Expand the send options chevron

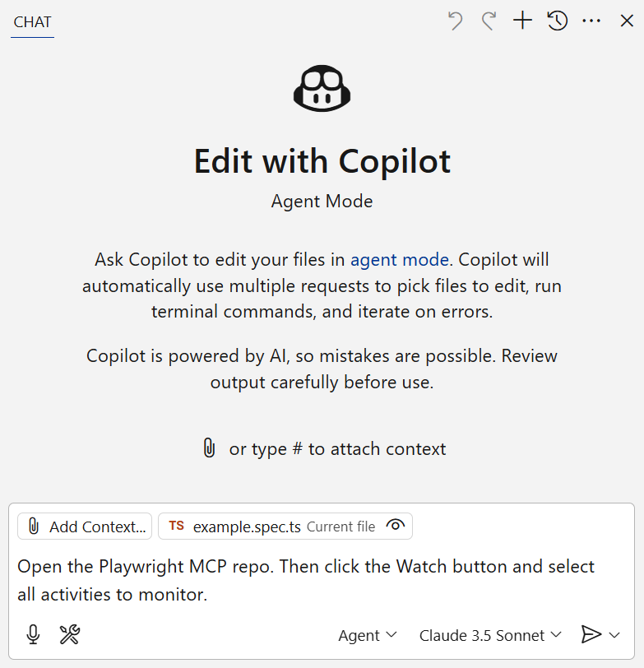click(x=614, y=634)
